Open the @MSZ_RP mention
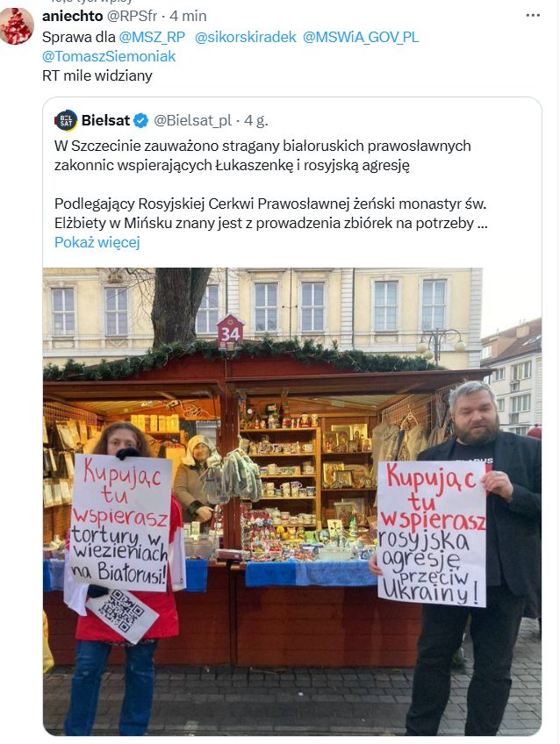 (x=152, y=37)
